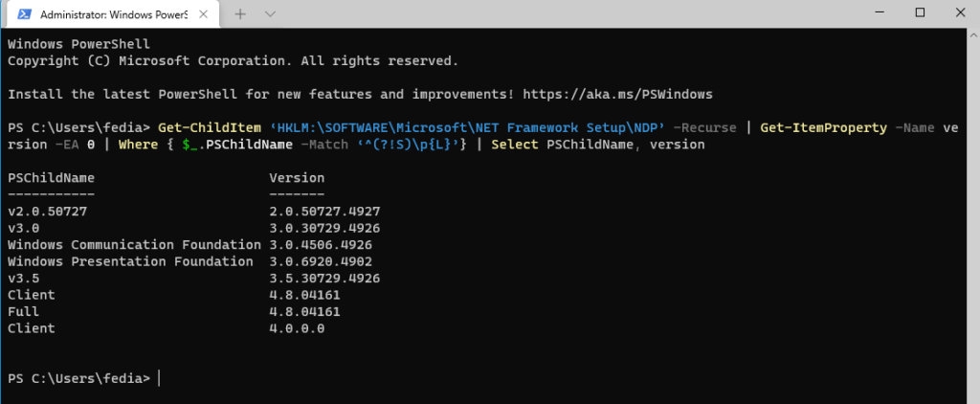Image resolution: width=980 pixels, height=404 pixels.
Task: Click version value 2.0.50727.4927
Action: click(325, 212)
